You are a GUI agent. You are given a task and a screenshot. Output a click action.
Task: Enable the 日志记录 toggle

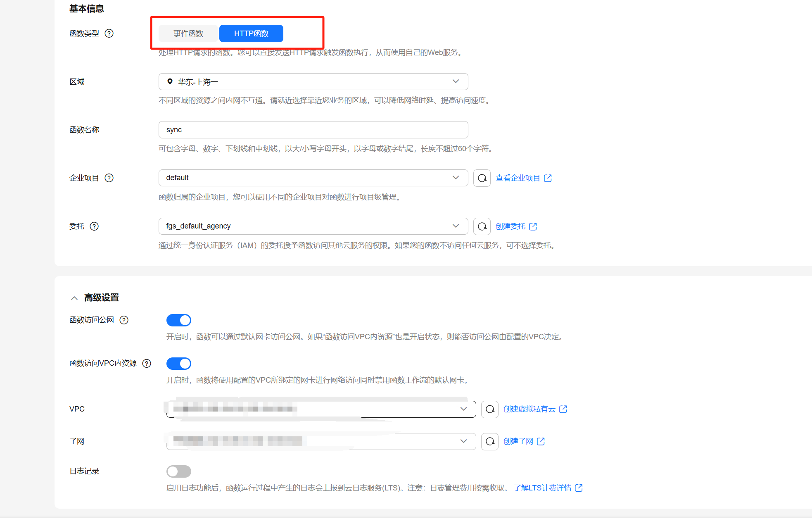coord(178,471)
